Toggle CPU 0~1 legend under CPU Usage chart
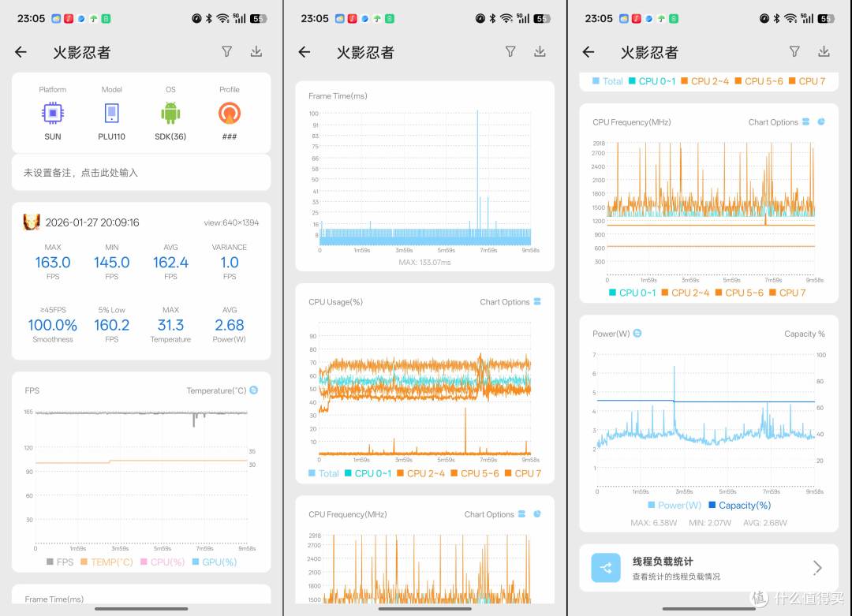Viewport: 852px width, 616px height. pos(368,473)
